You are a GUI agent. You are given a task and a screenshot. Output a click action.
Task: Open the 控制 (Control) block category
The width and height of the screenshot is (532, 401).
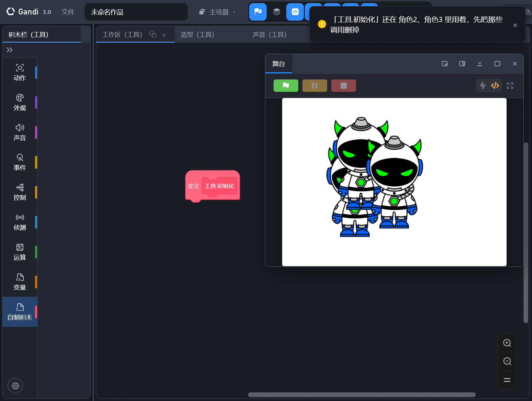pos(20,192)
